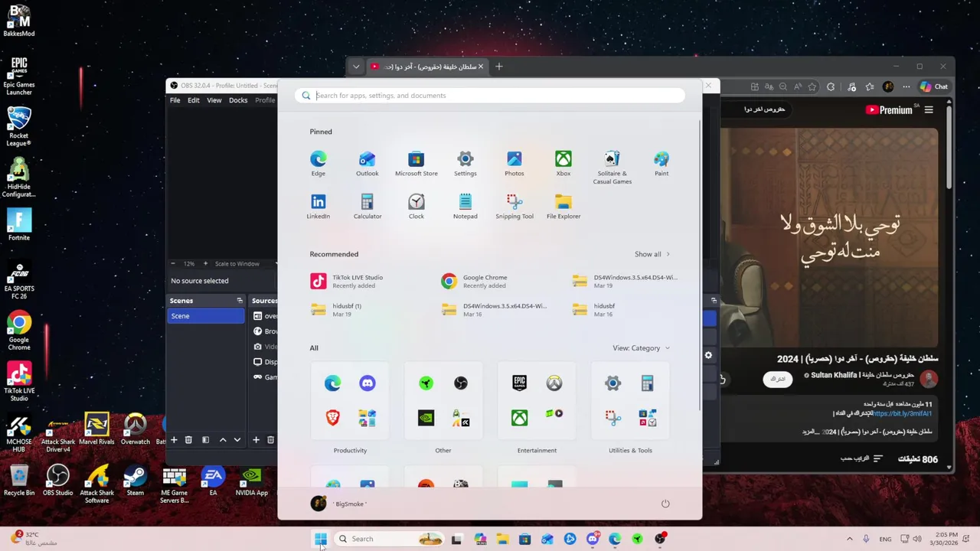Open ENG language indicator in tray

point(885,539)
